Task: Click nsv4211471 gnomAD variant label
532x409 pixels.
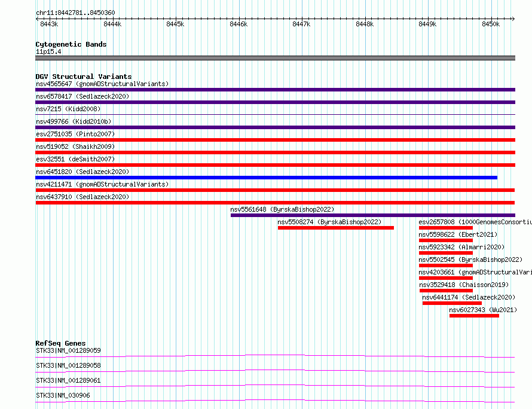Action: 102,184
